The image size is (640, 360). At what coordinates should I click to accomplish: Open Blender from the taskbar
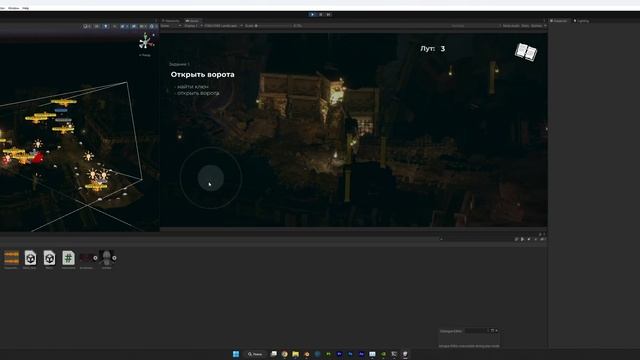click(x=307, y=354)
